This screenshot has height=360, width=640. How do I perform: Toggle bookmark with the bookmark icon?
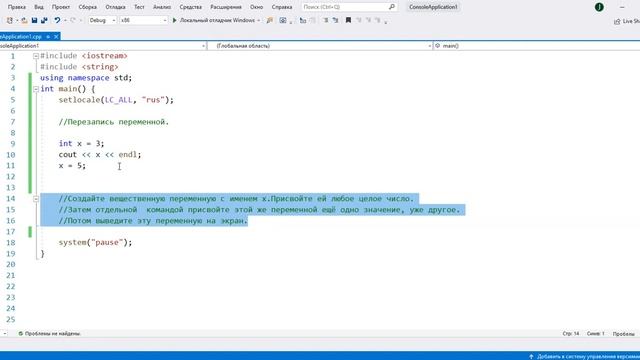click(x=348, y=20)
